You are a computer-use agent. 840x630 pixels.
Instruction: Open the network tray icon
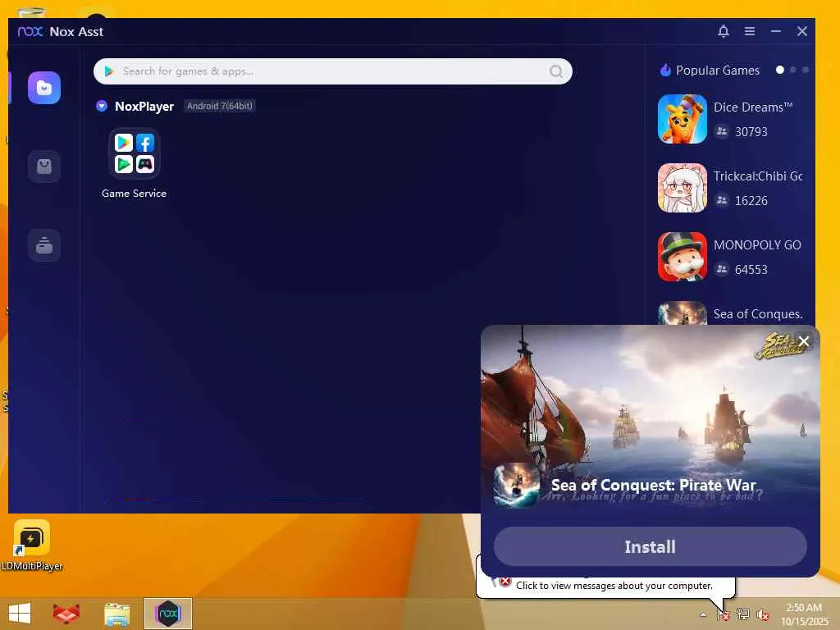click(742, 614)
